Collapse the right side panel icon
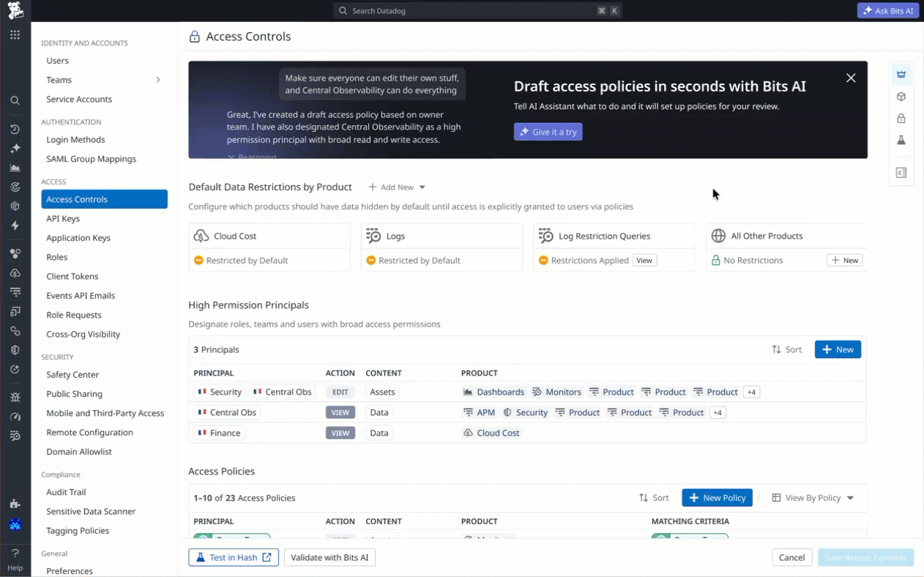 (x=901, y=173)
